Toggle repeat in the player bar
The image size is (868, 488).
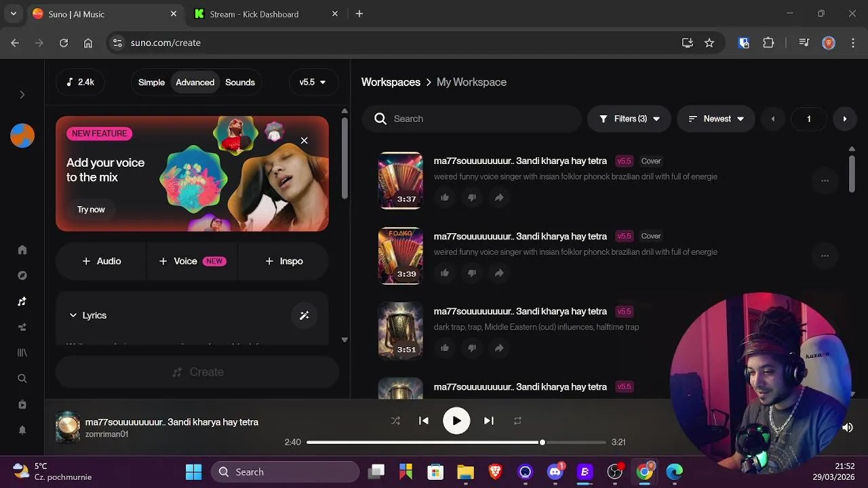pos(517,421)
